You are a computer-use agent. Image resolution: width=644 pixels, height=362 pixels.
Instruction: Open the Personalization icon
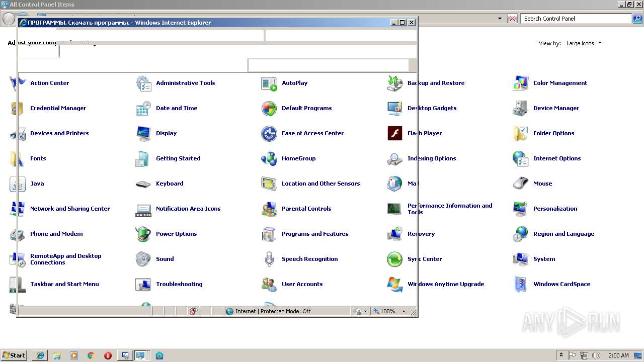[521, 209]
